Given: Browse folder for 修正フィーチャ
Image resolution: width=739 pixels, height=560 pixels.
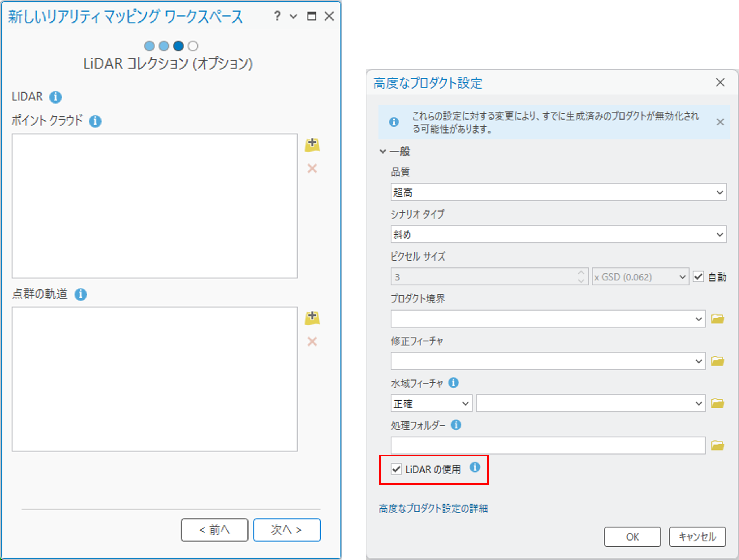Looking at the screenshot, I should coord(717,361).
